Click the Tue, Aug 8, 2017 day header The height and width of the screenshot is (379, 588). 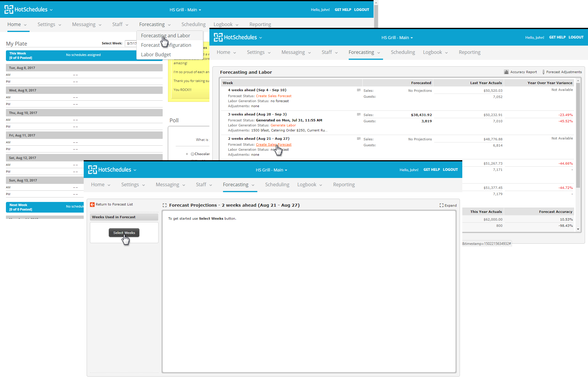84,68
